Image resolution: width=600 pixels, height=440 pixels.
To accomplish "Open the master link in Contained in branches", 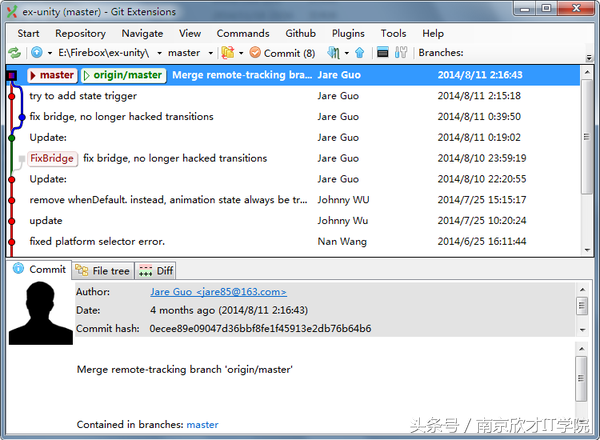I will tap(202, 424).
